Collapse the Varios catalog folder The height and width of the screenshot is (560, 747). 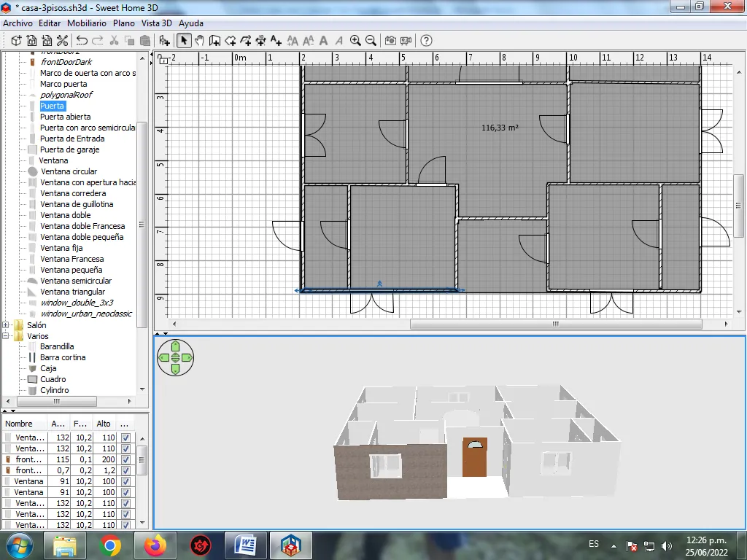[x=6, y=336]
